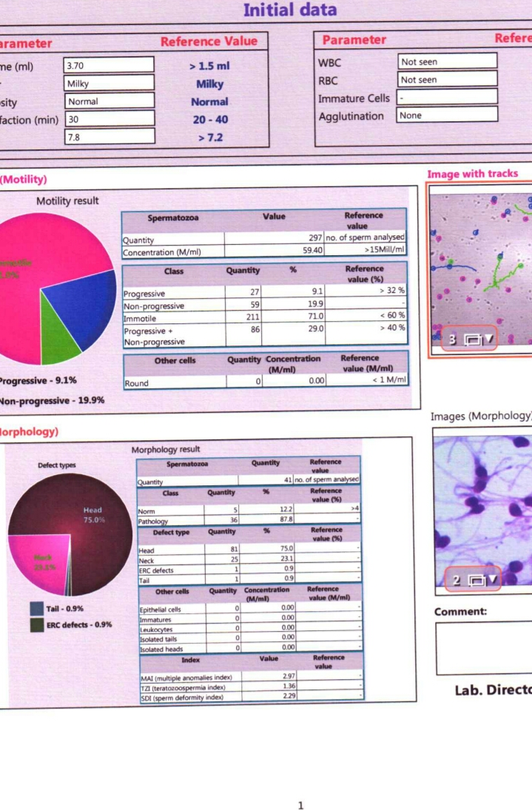Edit the RBC field showing Not seen
This screenshot has height=810, width=532.
[x=448, y=79]
